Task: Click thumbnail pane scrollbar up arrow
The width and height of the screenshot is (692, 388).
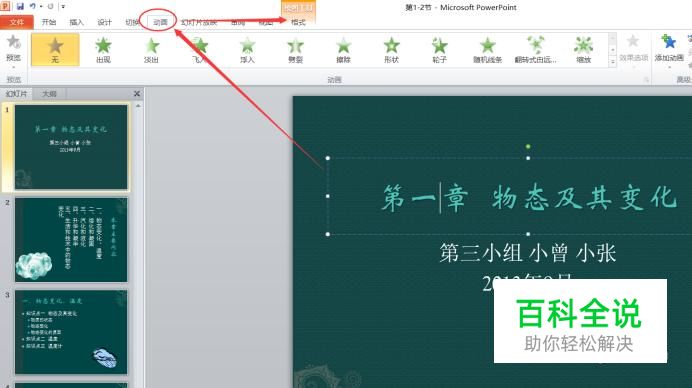Action: [x=138, y=106]
